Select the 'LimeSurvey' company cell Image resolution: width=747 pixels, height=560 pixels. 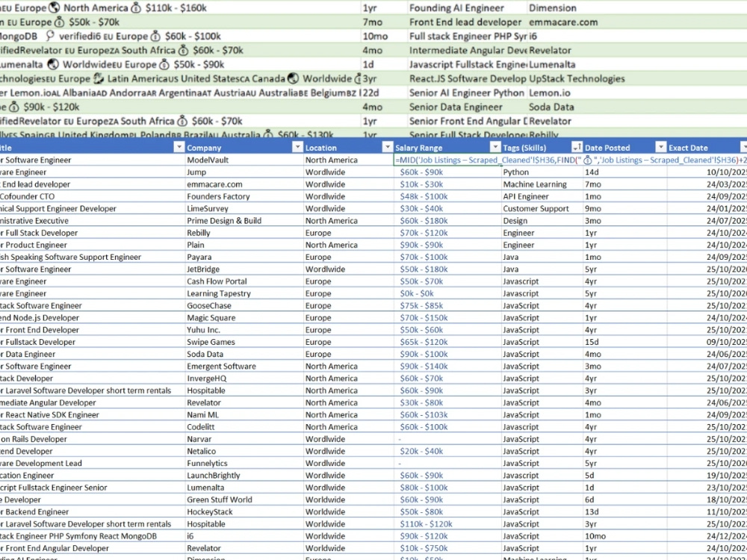[x=244, y=208]
